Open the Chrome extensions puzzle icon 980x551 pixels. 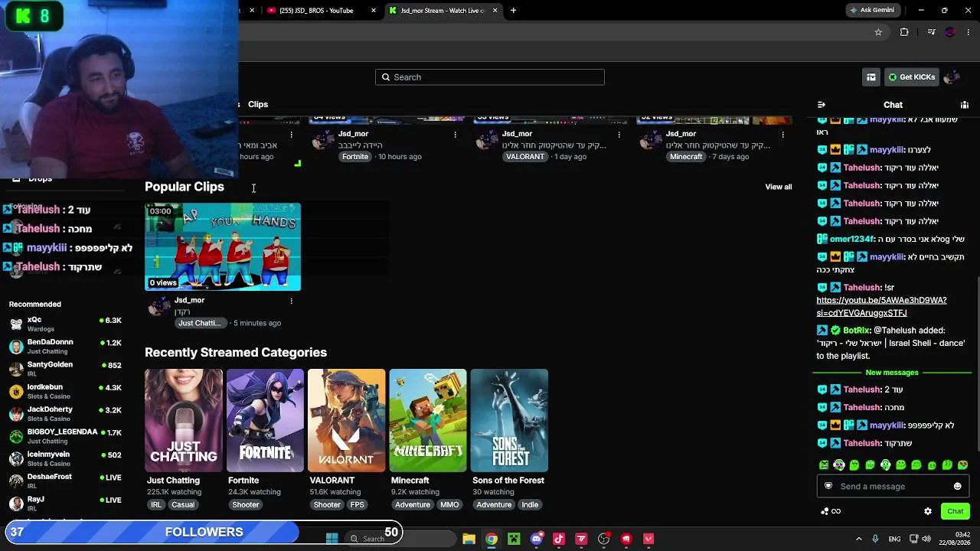point(904,32)
